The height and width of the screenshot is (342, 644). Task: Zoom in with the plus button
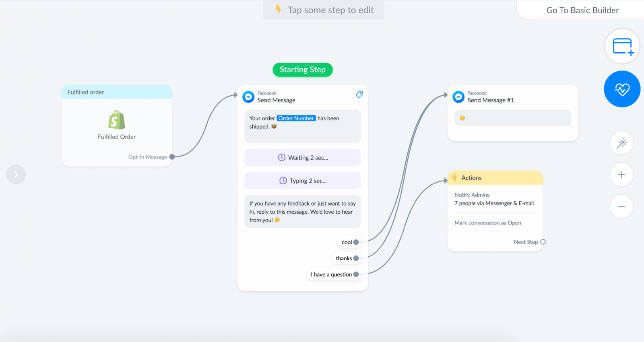point(622,175)
